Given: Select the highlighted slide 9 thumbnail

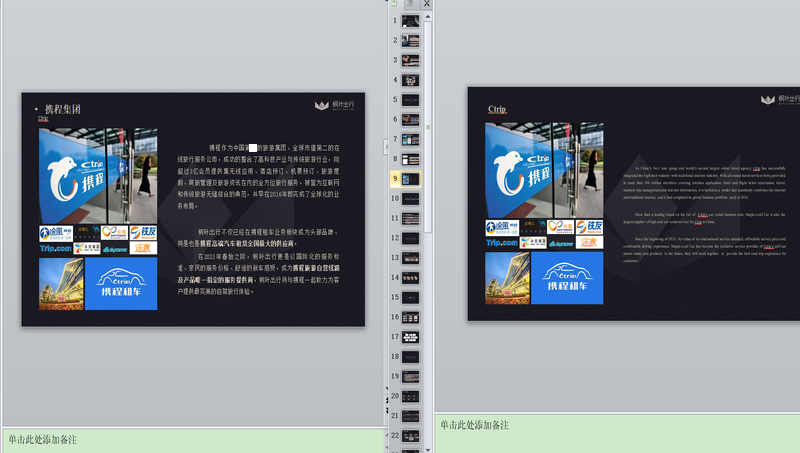Looking at the screenshot, I should click(410, 179).
